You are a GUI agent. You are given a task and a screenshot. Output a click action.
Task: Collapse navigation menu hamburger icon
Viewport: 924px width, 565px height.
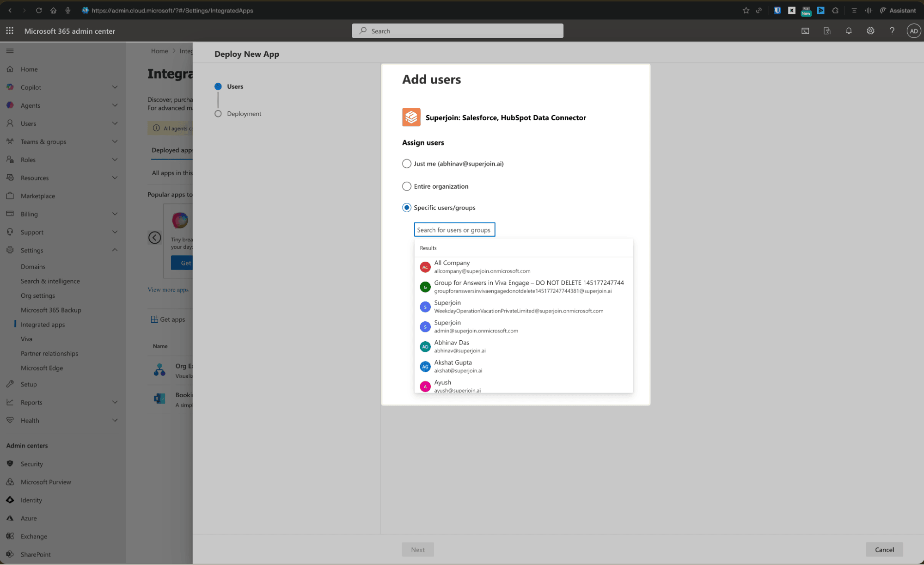10,51
